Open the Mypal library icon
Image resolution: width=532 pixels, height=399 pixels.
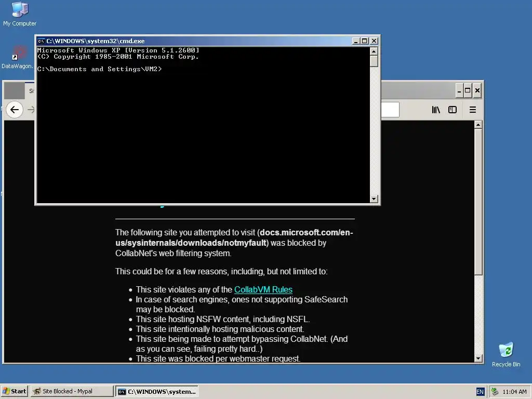pyautogui.click(x=436, y=110)
